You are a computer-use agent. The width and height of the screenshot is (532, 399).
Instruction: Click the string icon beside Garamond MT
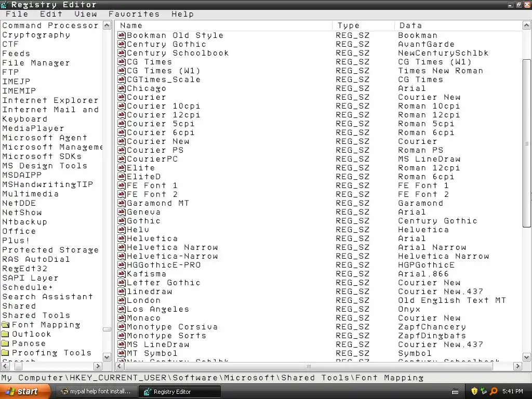pos(122,203)
